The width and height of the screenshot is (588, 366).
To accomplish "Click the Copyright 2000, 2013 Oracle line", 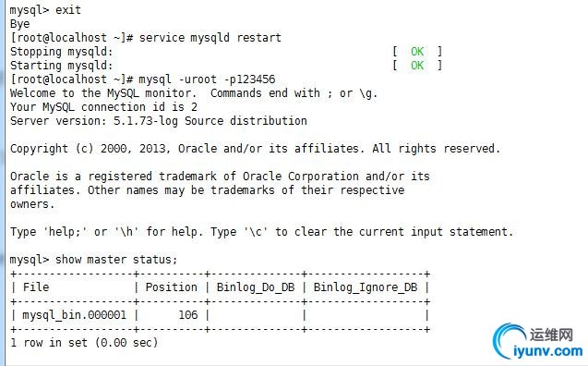I will pos(256,149).
